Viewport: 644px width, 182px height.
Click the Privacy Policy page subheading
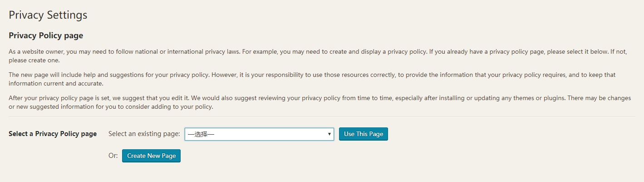[46, 35]
